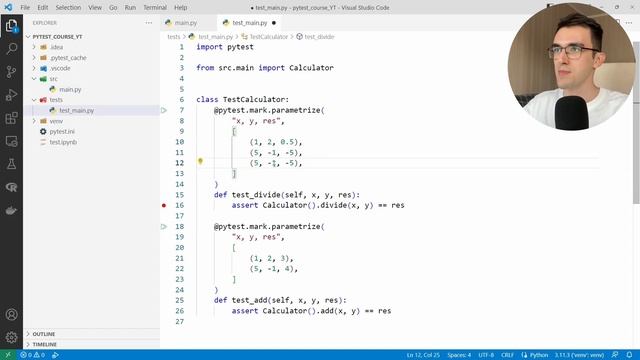Screen dimensions: 640x360
Task: Open the Selection menu
Action: [x=68, y=7]
